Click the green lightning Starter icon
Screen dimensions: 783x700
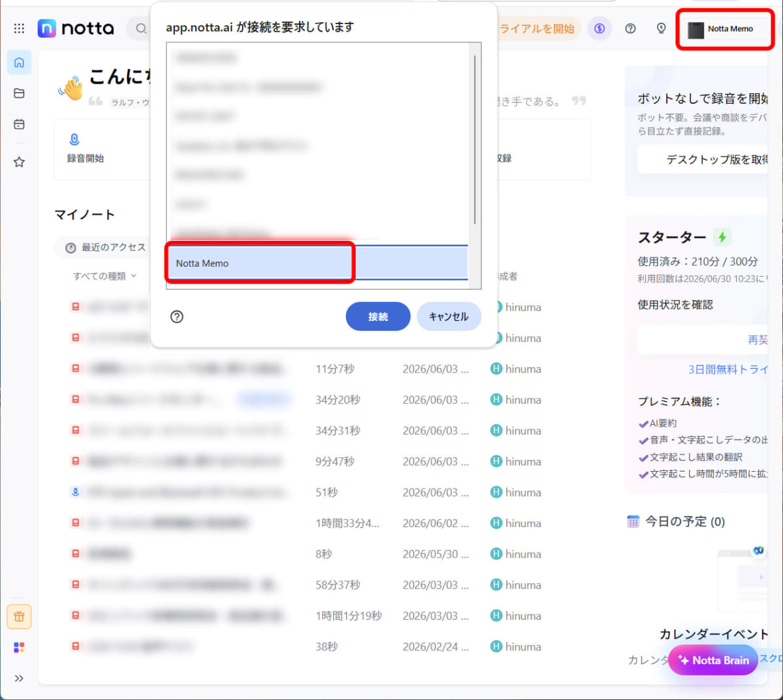pos(722,237)
